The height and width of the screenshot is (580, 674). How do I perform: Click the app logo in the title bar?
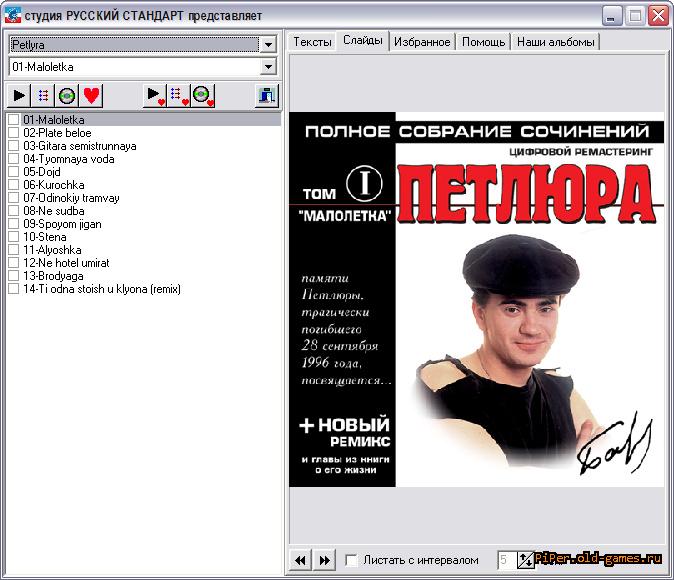(13, 15)
